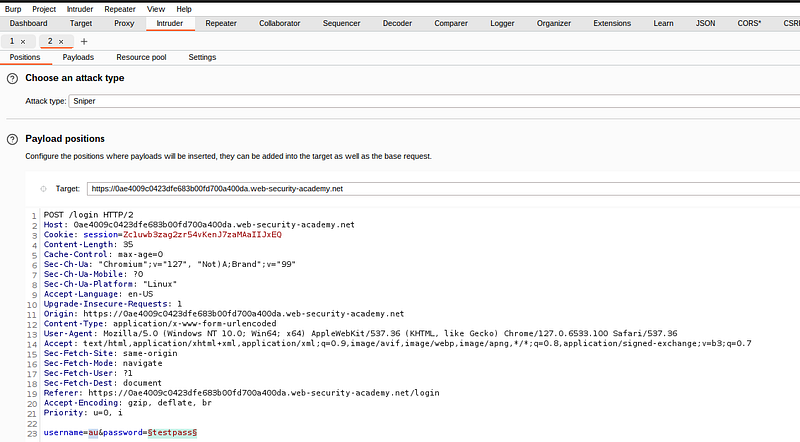Image resolution: width=800 pixels, height=442 pixels.
Task: Click the Host header line
Action: 199,225
